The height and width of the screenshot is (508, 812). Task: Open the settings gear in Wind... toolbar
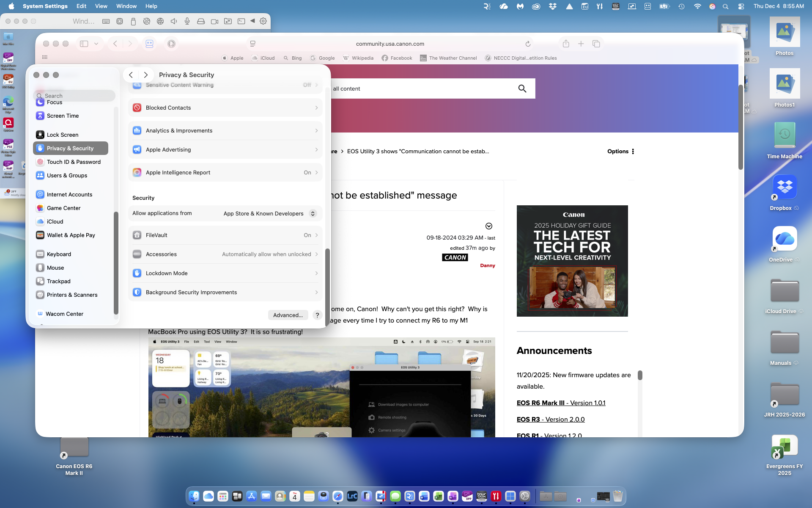pyautogui.click(x=263, y=21)
